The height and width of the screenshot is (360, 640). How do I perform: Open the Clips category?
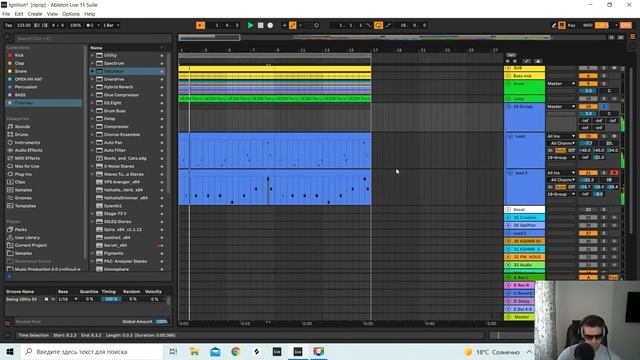tap(20, 182)
